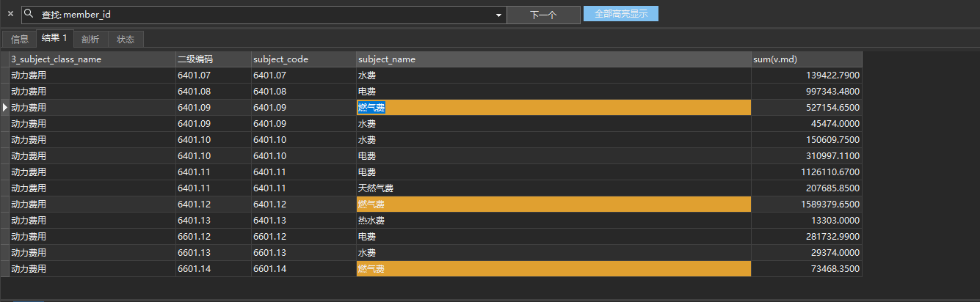Click subject_code cell 6601.12

point(303,237)
